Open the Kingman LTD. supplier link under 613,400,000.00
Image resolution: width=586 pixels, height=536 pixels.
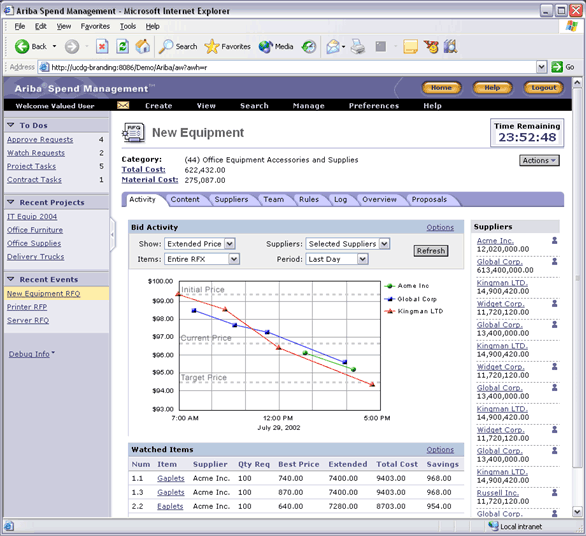coord(502,283)
